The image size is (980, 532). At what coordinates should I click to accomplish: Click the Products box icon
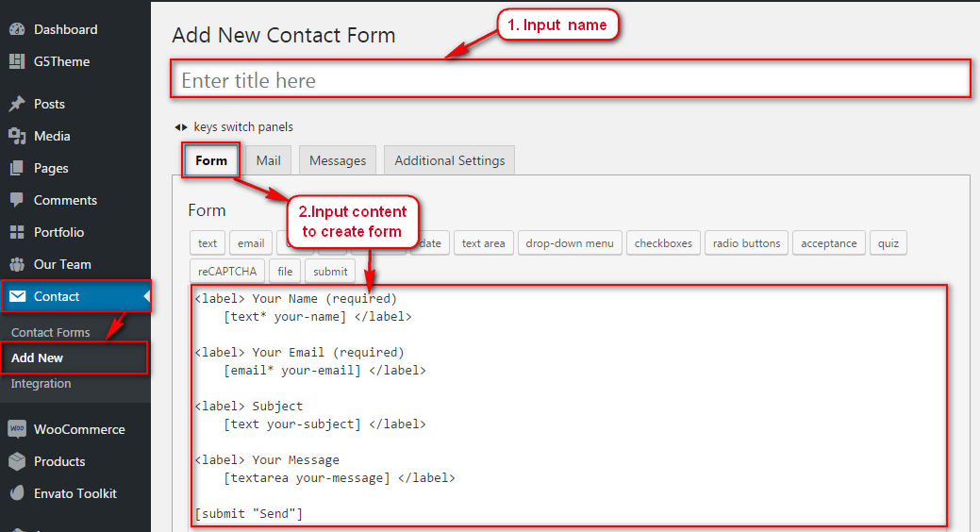click(x=17, y=461)
